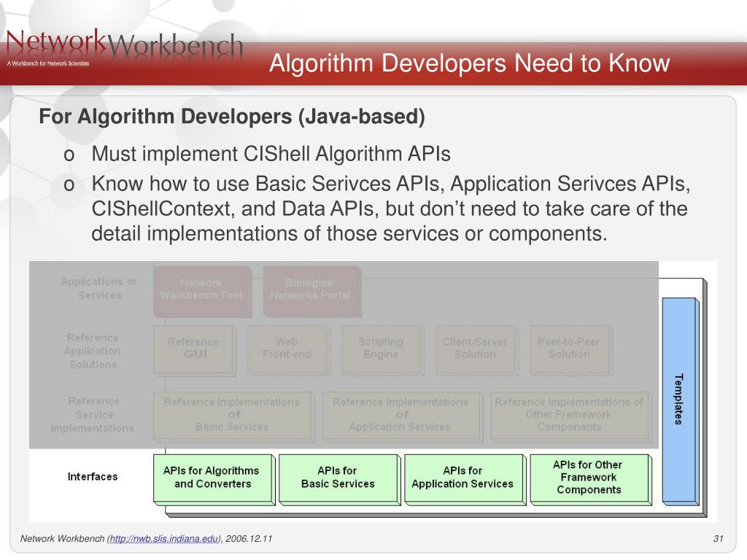Screen dimensions: 747x560
Task: Select the APIs for Algorithms and Converters box
Action: (x=214, y=480)
